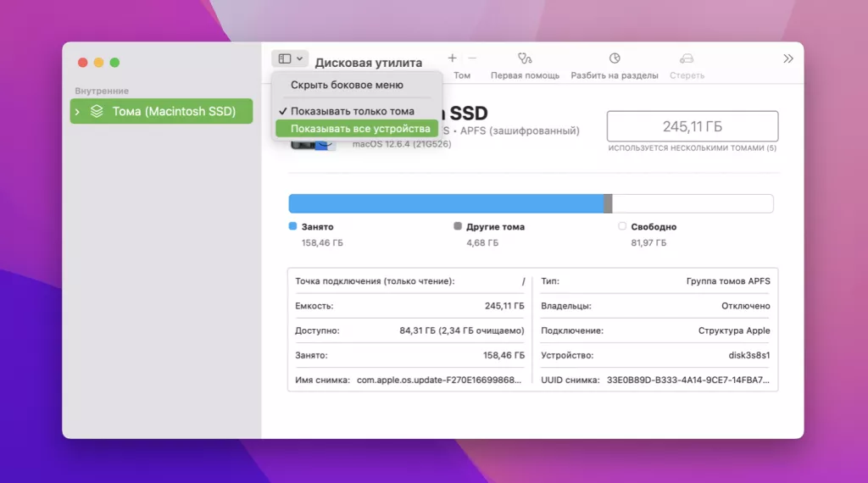The height and width of the screenshot is (483, 868).
Task: Click 'ИСПОЛЬЗУЕТСЯ НЕСКОЛЬКИМИ ТОМАМИ (5)' caption
Action: (692, 147)
